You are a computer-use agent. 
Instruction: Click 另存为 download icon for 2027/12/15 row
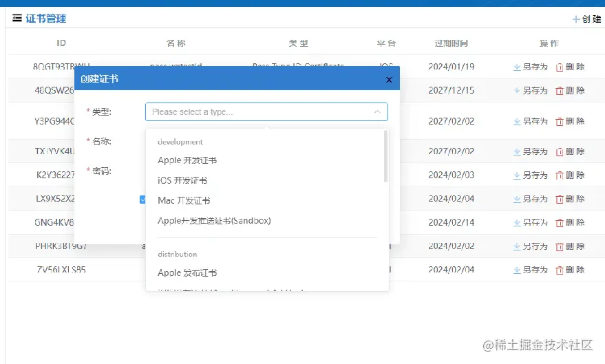517,91
